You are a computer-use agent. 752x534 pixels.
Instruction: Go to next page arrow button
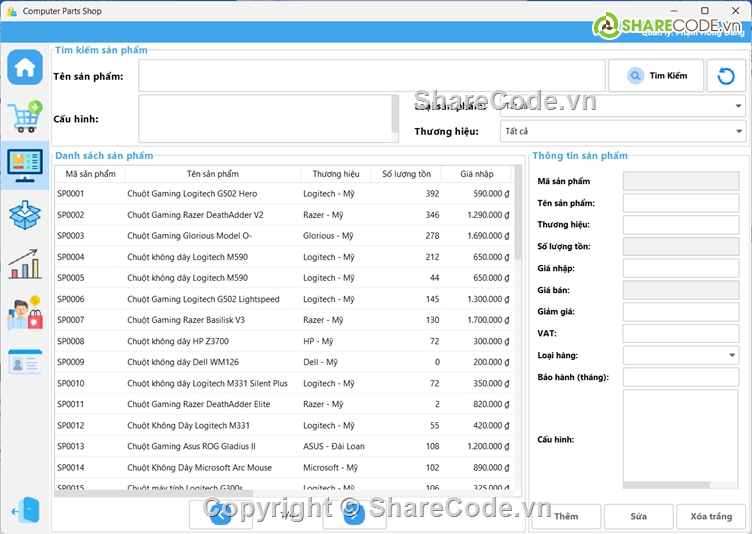[x=354, y=514]
